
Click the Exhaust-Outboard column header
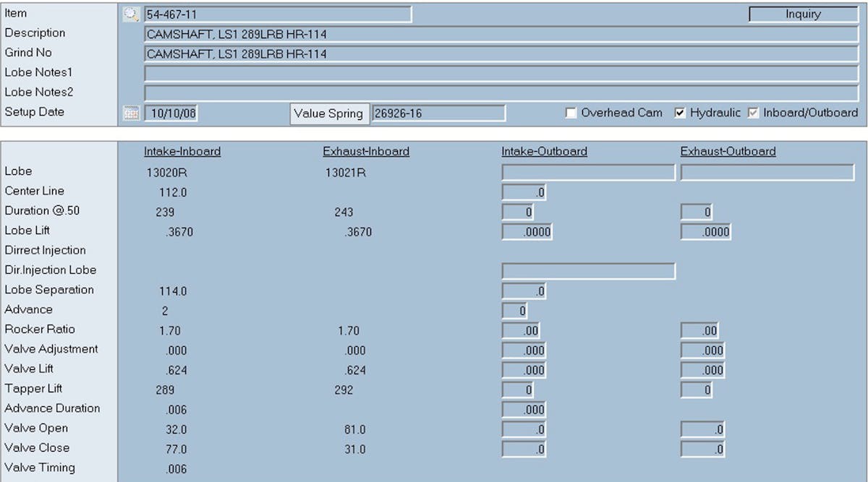click(728, 152)
